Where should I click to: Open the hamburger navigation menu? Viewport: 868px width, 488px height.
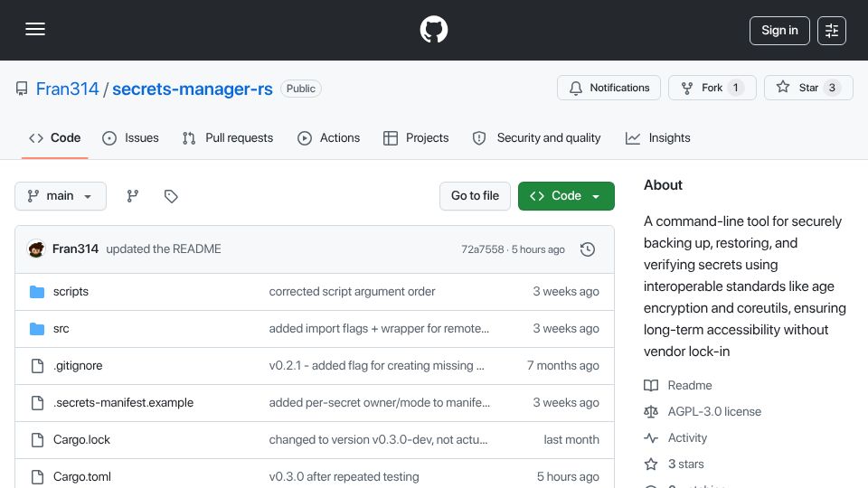pyautogui.click(x=35, y=29)
